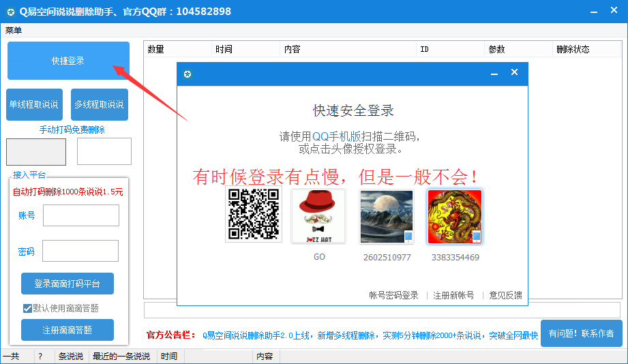This screenshot has height=364, width=628.
Task: Open 帐号密码登录 link
Action: [393, 296]
